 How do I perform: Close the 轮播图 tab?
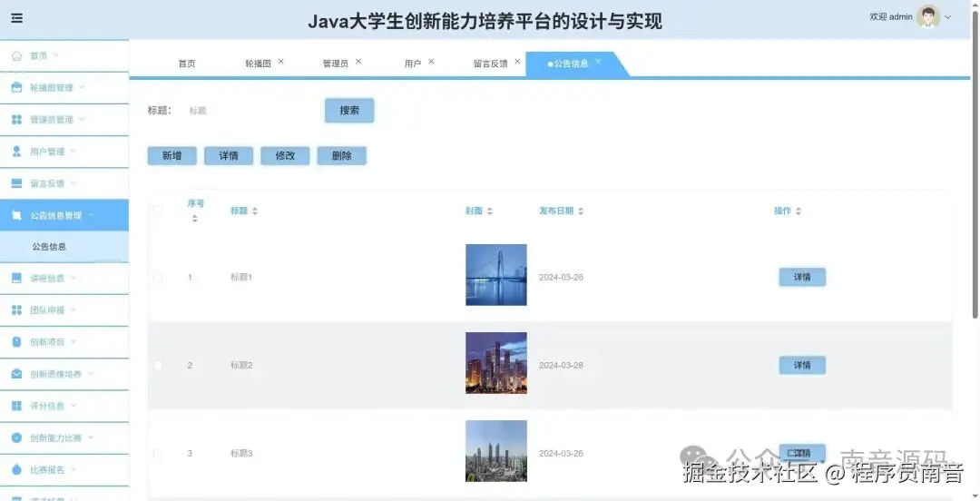coord(280,62)
